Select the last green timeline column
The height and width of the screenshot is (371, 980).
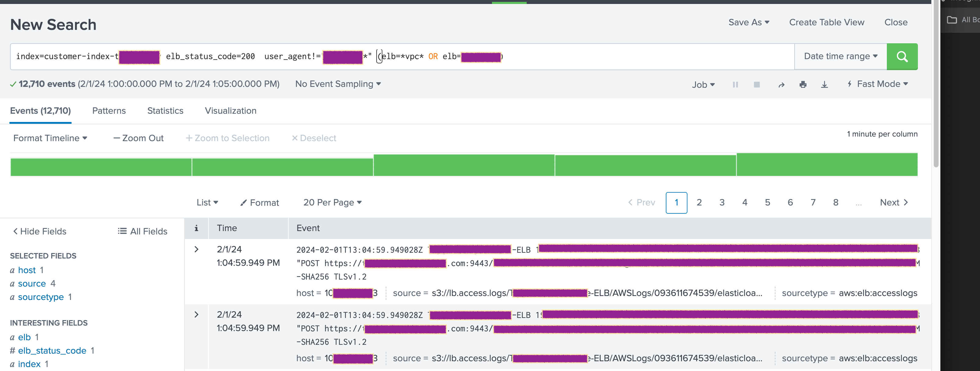click(827, 165)
